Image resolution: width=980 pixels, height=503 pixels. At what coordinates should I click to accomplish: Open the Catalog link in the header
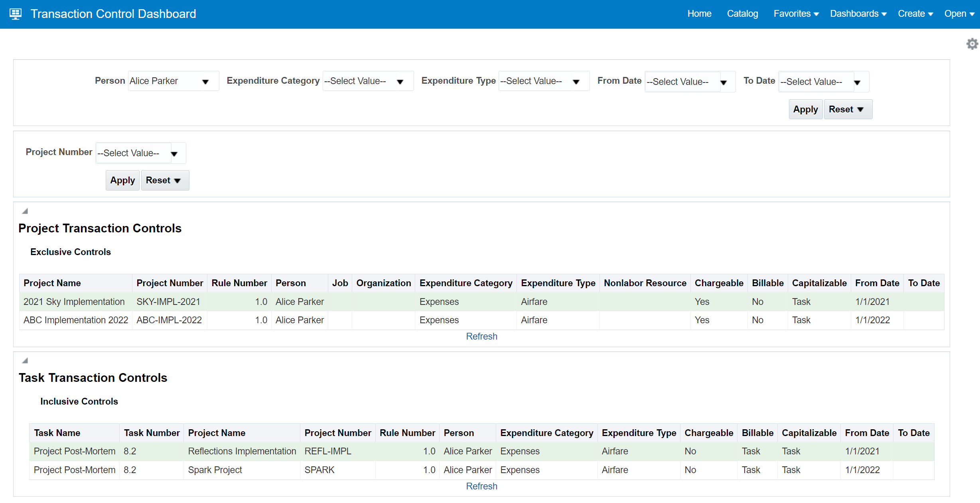pyautogui.click(x=742, y=14)
